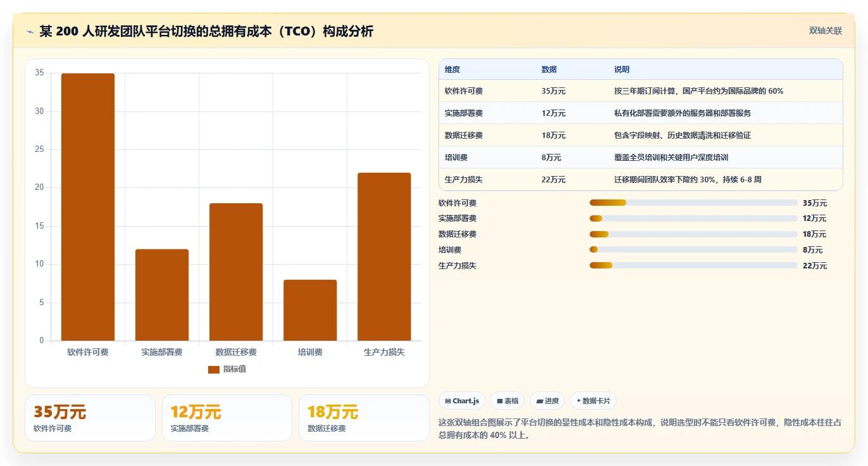Click the description 按三年期订阅计算
868x466 pixels.
(698, 91)
